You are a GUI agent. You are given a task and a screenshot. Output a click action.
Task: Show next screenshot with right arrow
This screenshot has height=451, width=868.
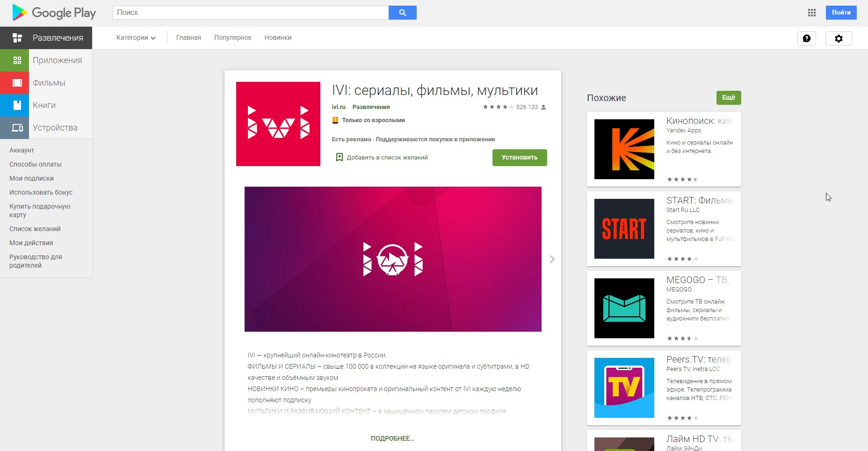tap(552, 259)
